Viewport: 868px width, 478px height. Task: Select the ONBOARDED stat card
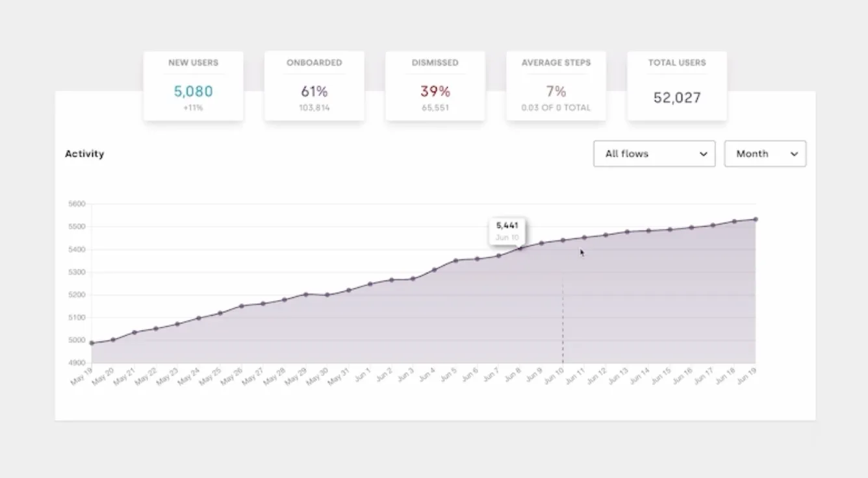314,85
